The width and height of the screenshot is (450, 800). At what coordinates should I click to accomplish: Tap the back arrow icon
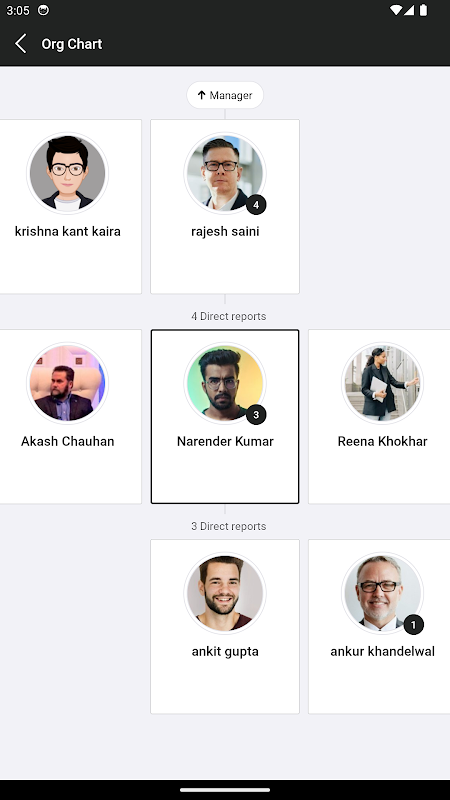click(20, 44)
